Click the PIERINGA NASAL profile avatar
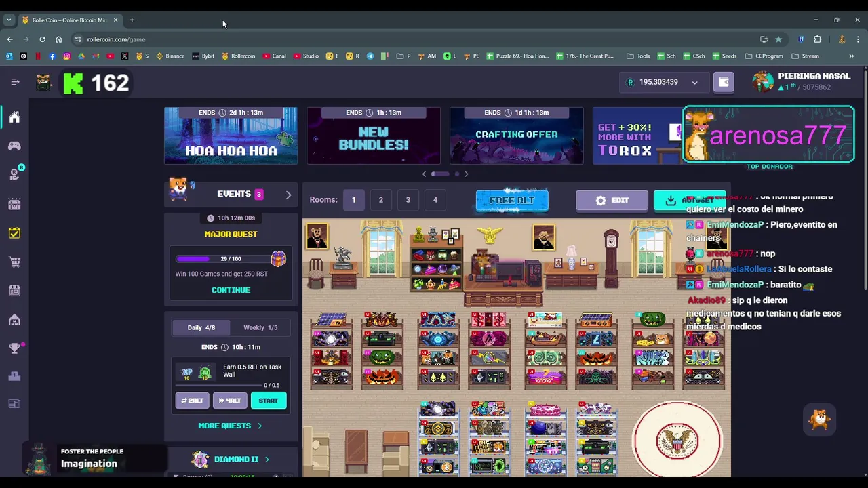The width and height of the screenshot is (868, 488). tap(763, 82)
